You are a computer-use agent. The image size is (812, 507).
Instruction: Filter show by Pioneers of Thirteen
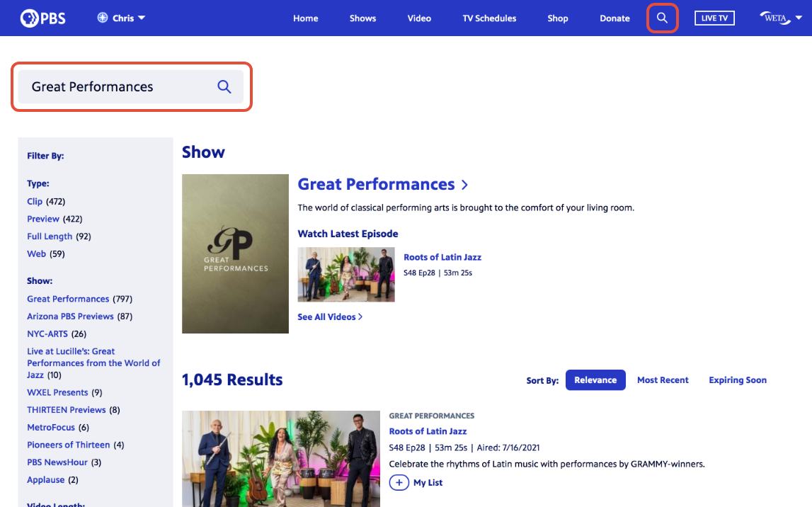point(69,445)
